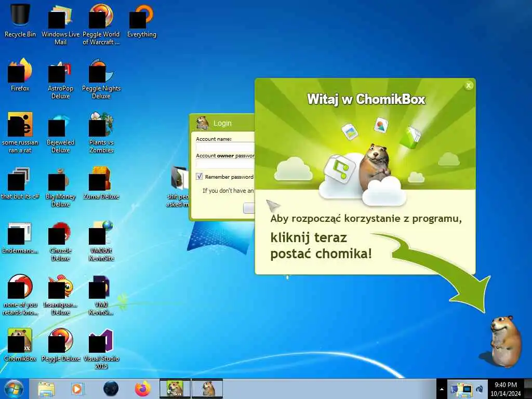Show hidden system tray icons

442,389
